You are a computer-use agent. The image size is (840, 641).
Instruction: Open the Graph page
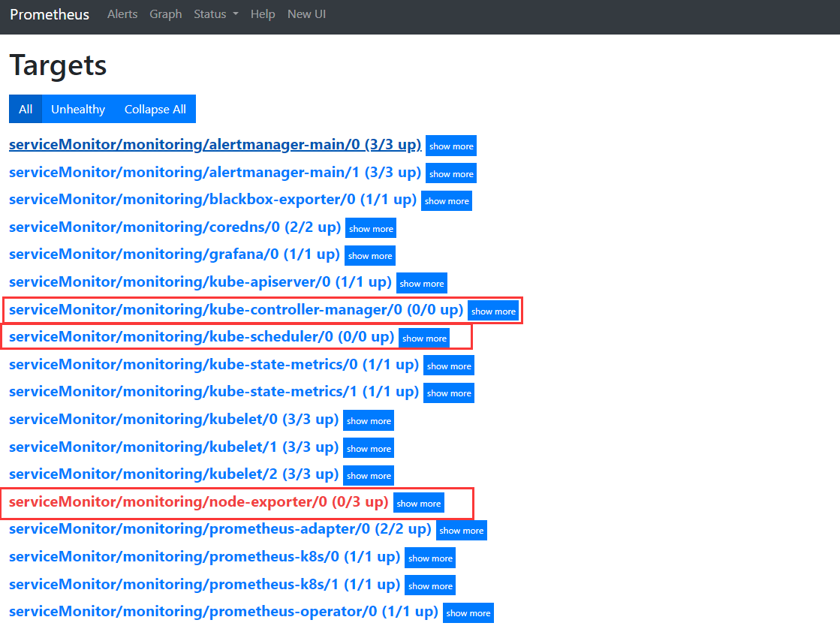(166, 14)
